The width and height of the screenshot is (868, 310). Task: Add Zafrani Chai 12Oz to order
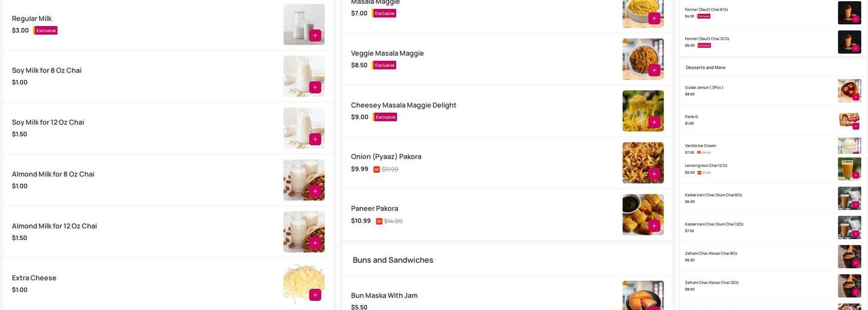[x=856, y=292]
